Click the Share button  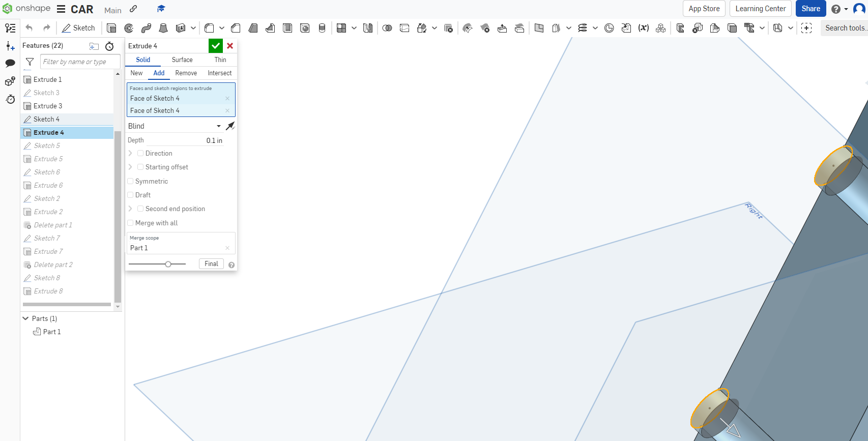pos(811,9)
